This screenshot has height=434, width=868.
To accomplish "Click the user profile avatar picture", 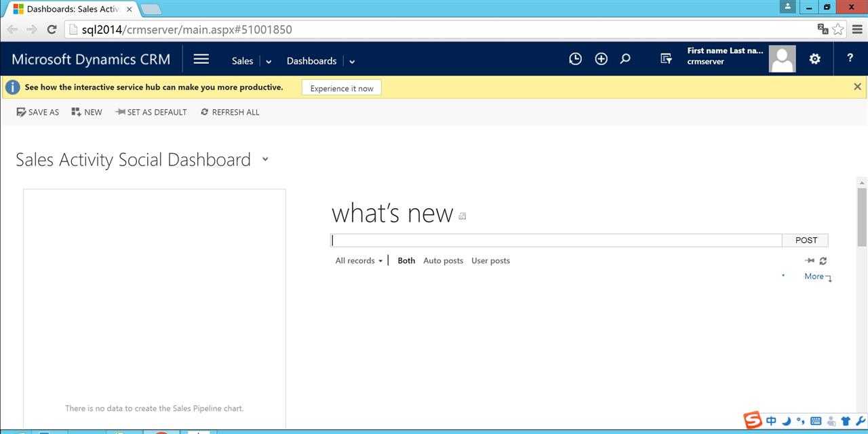I will [782, 59].
